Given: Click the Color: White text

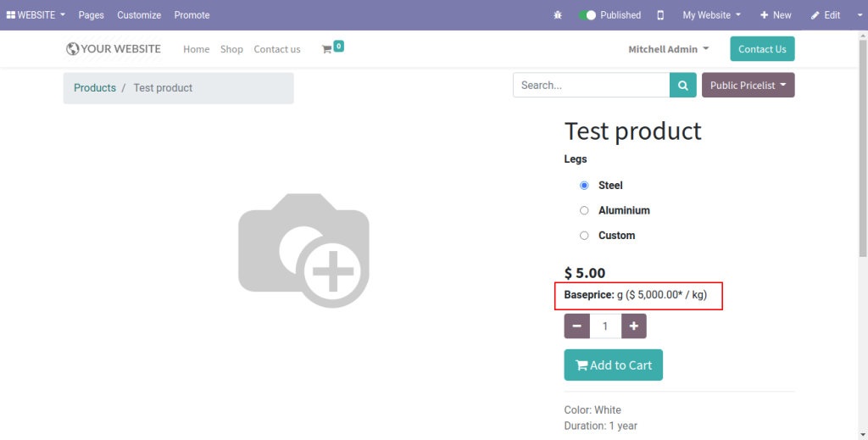Looking at the screenshot, I should [593, 410].
